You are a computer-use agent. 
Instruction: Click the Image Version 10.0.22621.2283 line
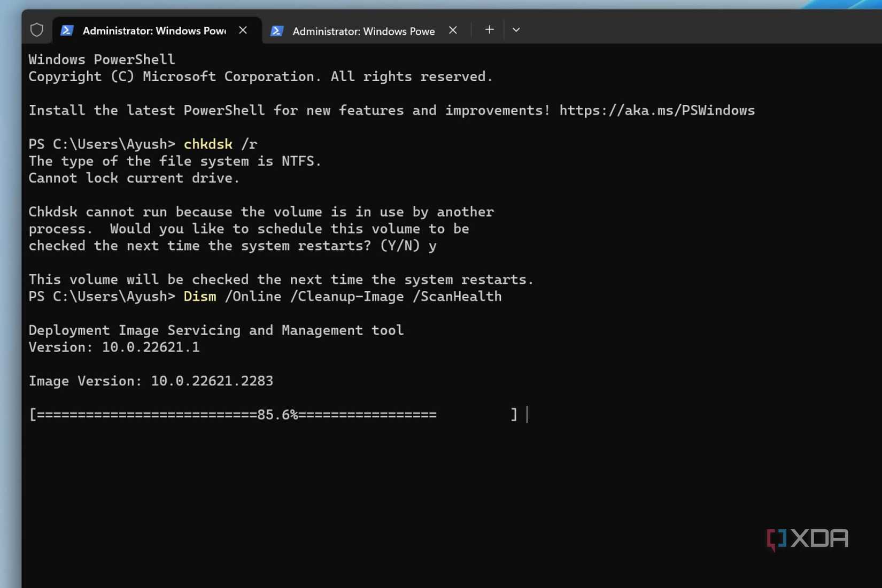pos(151,381)
